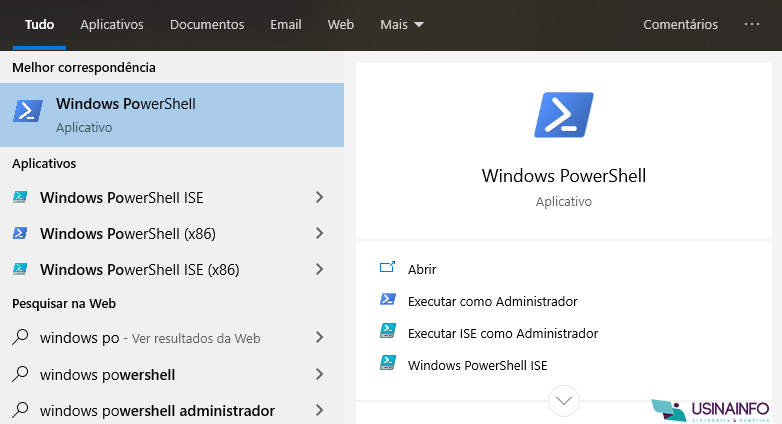Open the Comentários feedback link
This screenshot has height=424, width=782.
pos(680,24)
